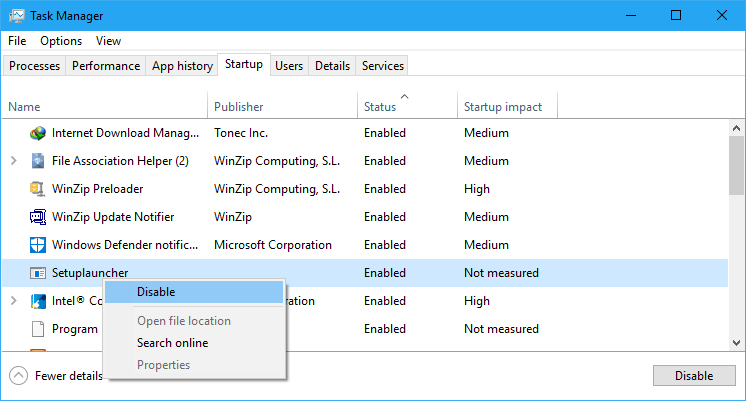The height and width of the screenshot is (401, 746).
Task: Expand the Intel startup group
Action: click(14, 301)
